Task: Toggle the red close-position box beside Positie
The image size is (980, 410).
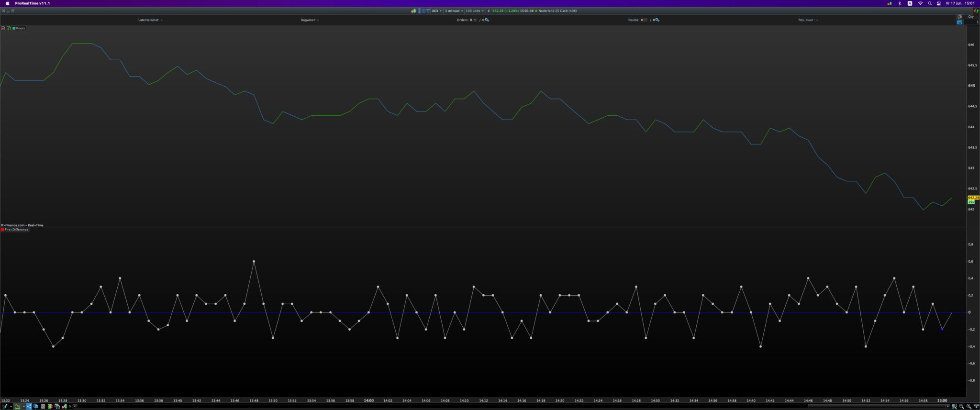Action: click(x=646, y=20)
